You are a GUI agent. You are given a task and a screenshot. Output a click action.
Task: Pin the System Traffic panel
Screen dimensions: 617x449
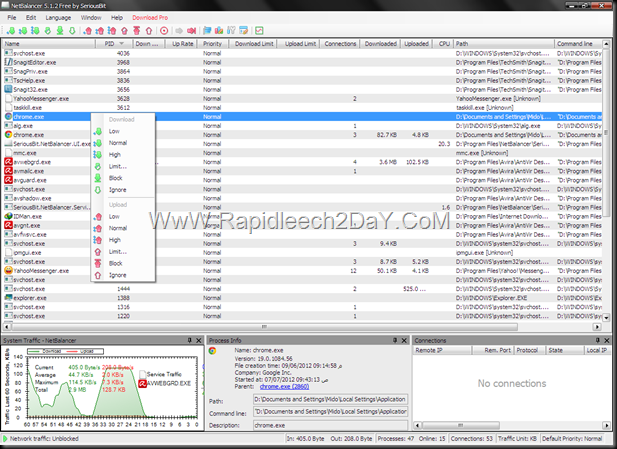point(190,340)
